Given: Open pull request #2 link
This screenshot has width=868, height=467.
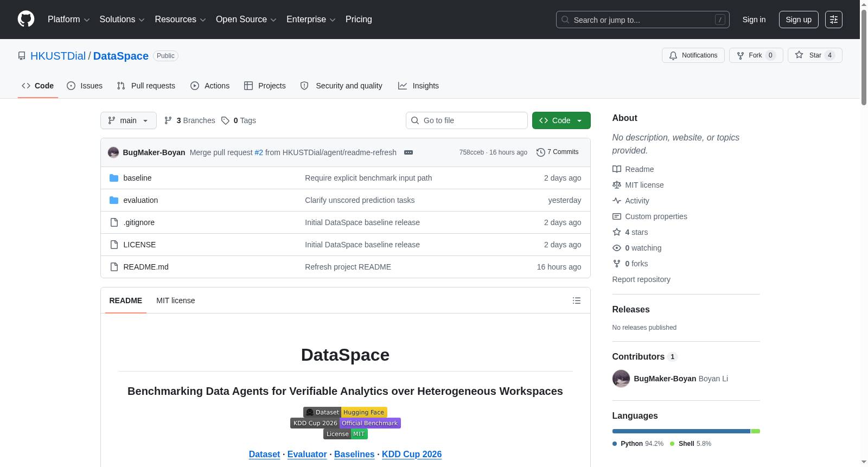Looking at the screenshot, I should click(259, 152).
